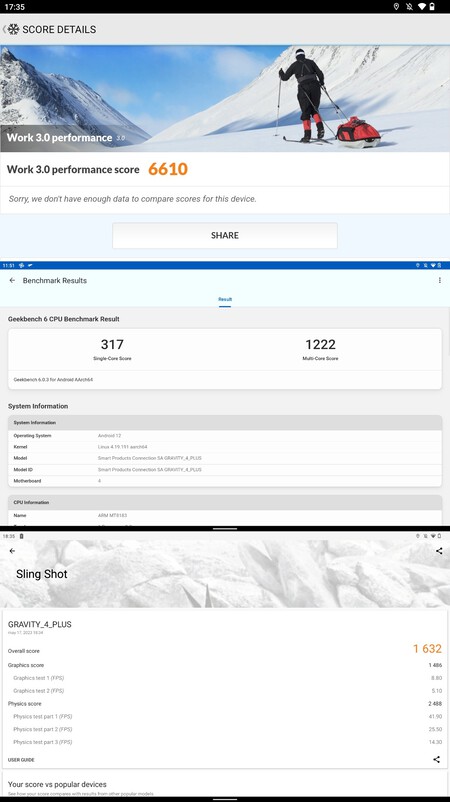This screenshot has width=450, height=802.
Task: Open the USER GUIDE link
Action: tap(21, 760)
